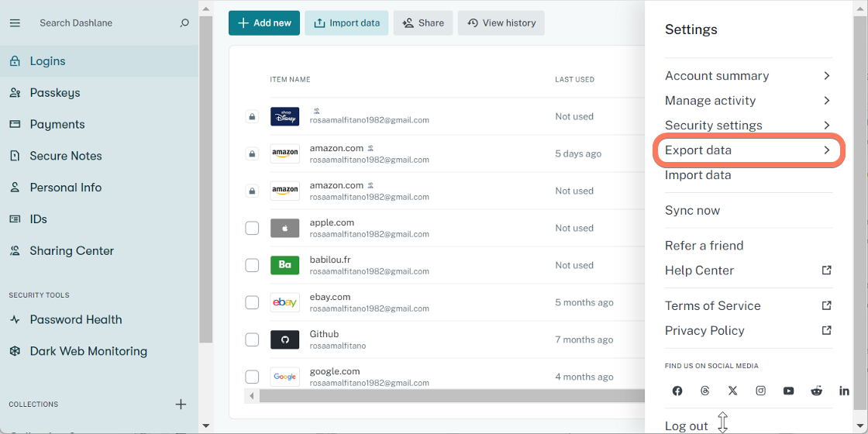Check the Github checkbox
868x434 pixels.
click(x=252, y=339)
